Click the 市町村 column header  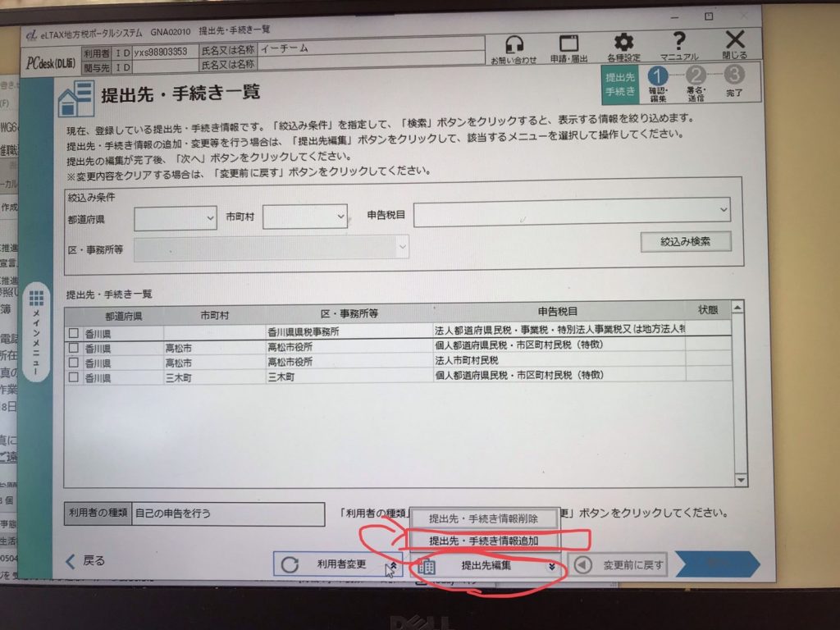click(214, 315)
